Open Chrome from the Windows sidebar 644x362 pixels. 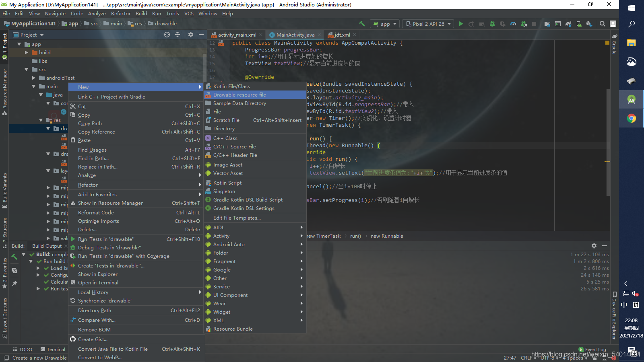click(632, 118)
